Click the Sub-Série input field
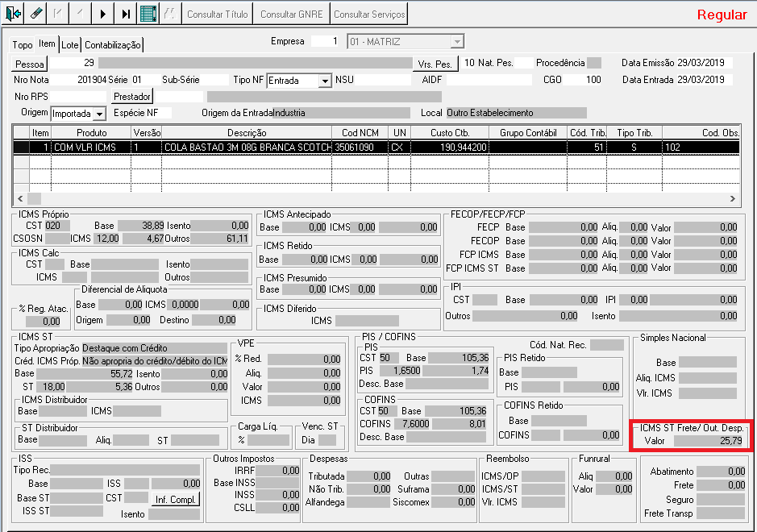This screenshot has height=532, width=757. tap(214, 80)
